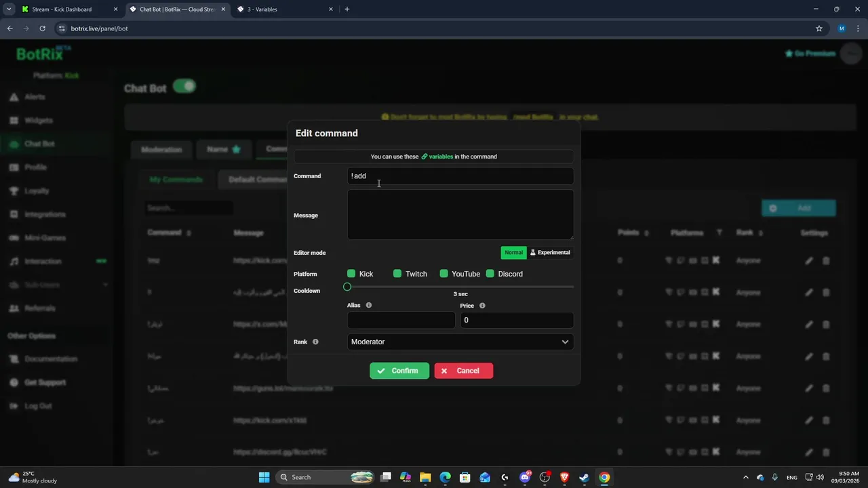This screenshot has width=868, height=488.
Task: Click the Price input field
Action: (x=517, y=320)
